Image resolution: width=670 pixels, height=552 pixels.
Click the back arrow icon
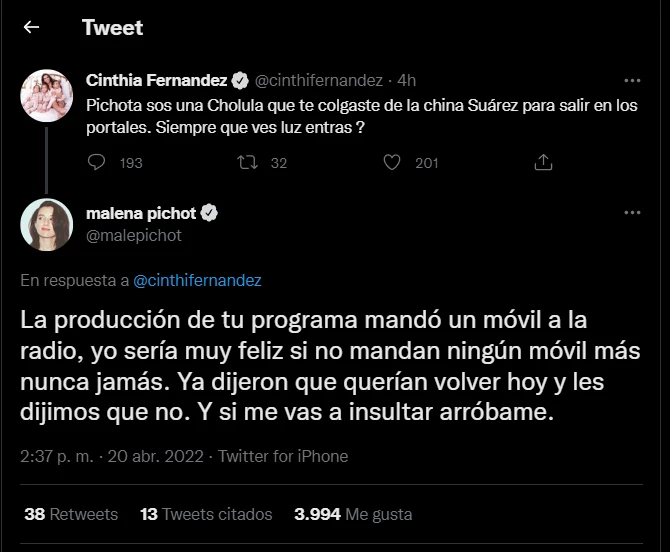(x=31, y=28)
